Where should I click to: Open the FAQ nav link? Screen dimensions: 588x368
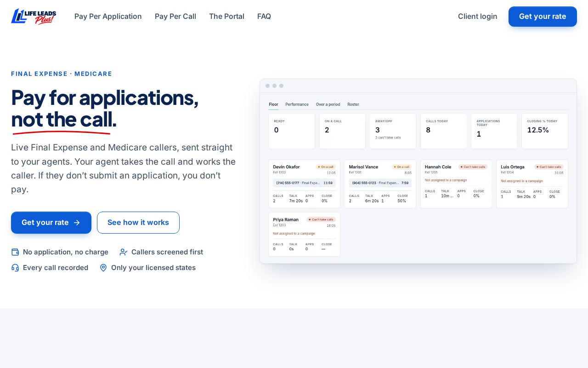(264, 17)
